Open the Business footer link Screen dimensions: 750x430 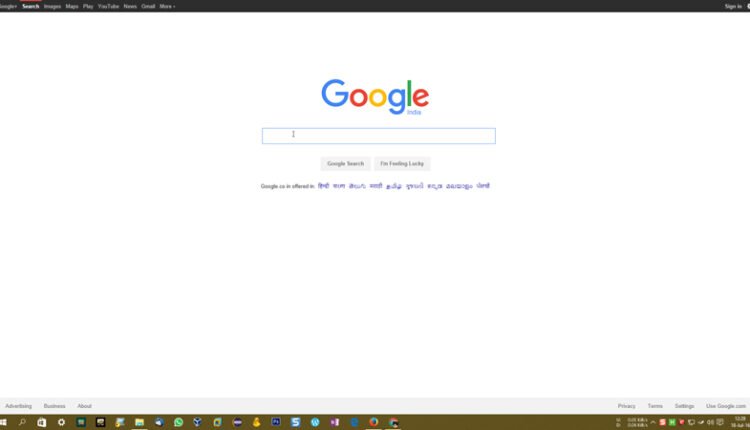[x=55, y=406]
